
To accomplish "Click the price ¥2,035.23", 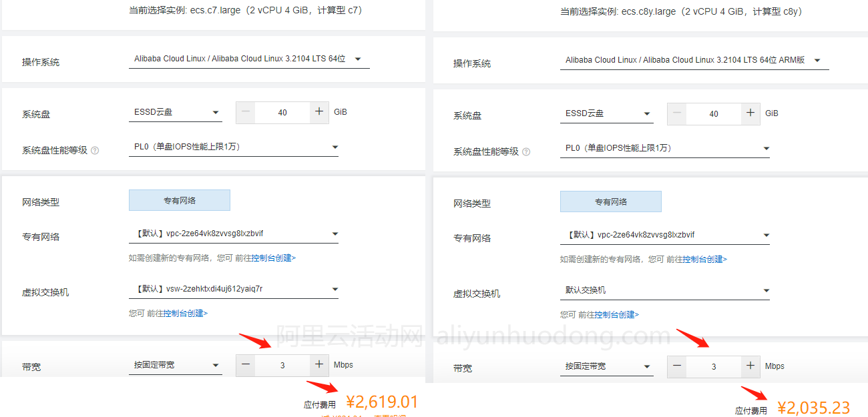I will pos(814,408).
